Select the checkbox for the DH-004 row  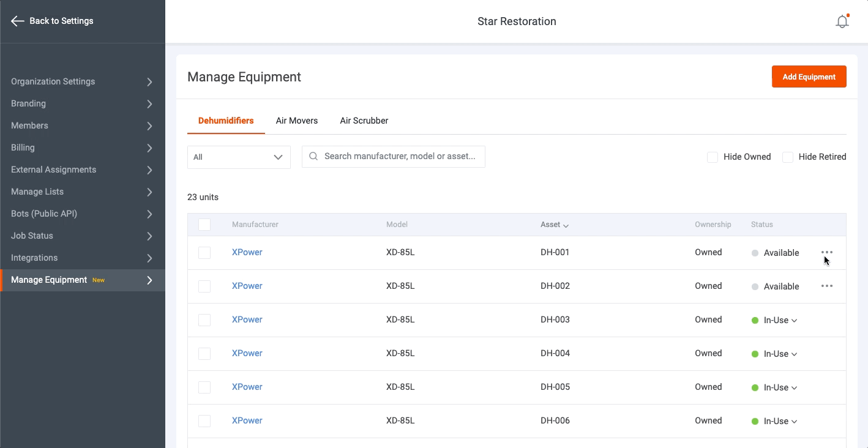pos(204,353)
